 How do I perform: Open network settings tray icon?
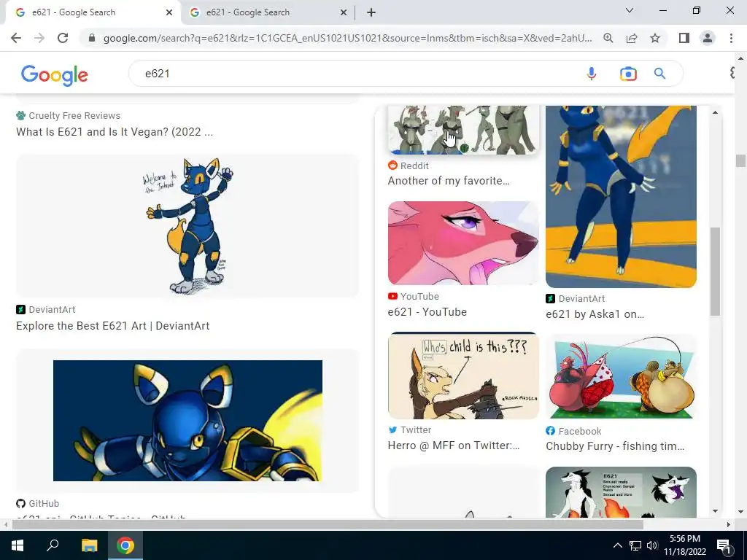point(635,545)
